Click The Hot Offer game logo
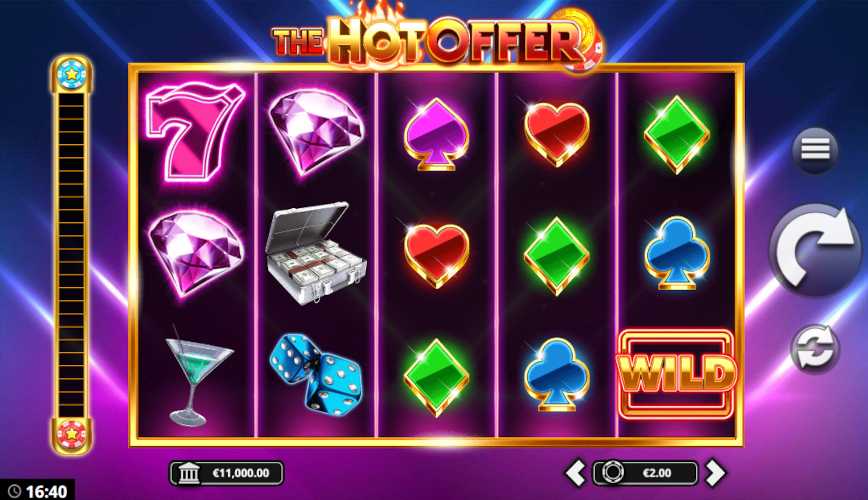Screen dimensions: 868x500 [435, 42]
